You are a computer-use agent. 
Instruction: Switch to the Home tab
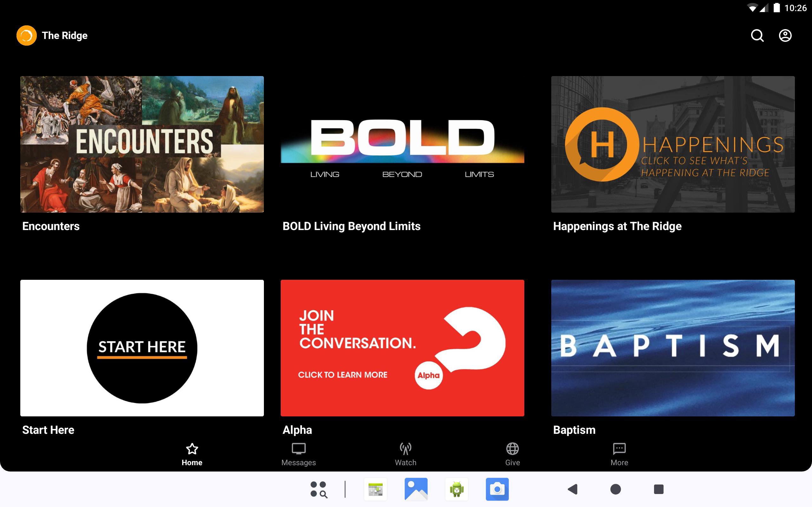(192, 454)
